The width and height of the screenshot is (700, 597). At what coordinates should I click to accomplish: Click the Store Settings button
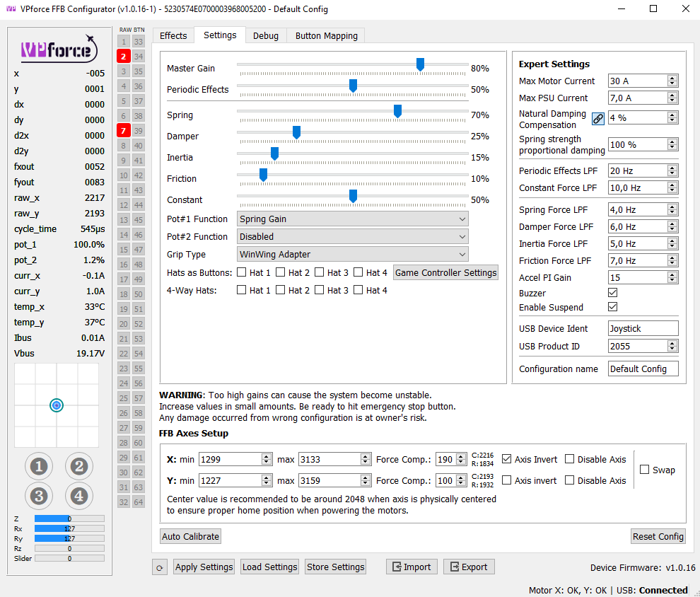[336, 567]
